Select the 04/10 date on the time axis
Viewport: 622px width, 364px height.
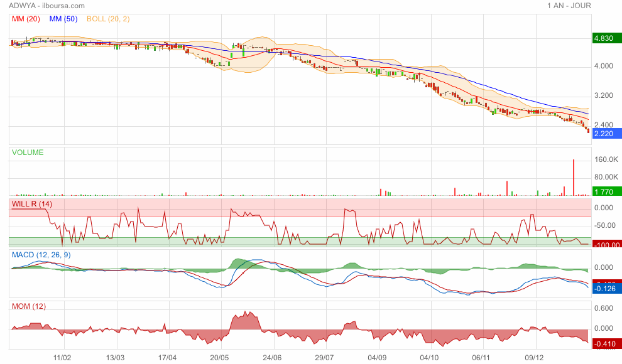coord(429,358)
